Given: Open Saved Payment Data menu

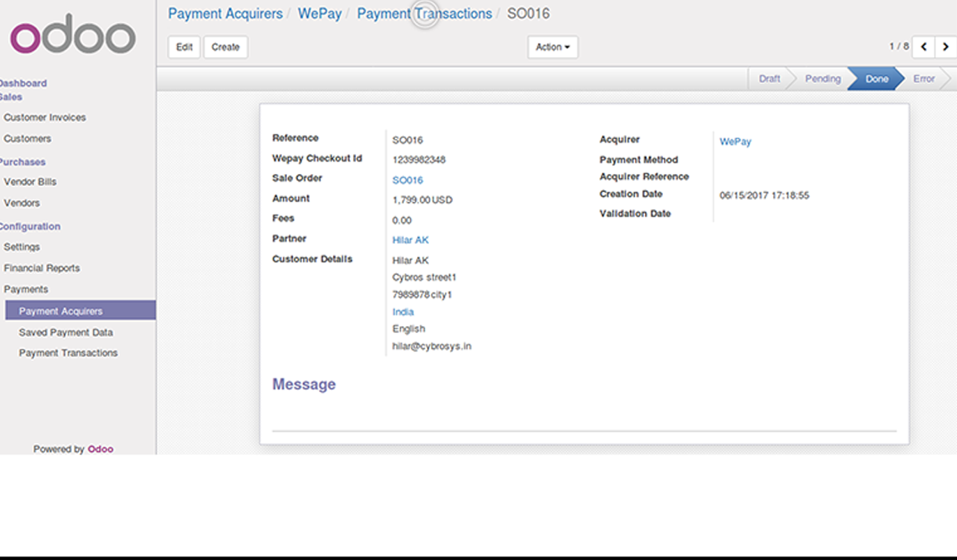Looking at the screenshot, I should [65, 332].
